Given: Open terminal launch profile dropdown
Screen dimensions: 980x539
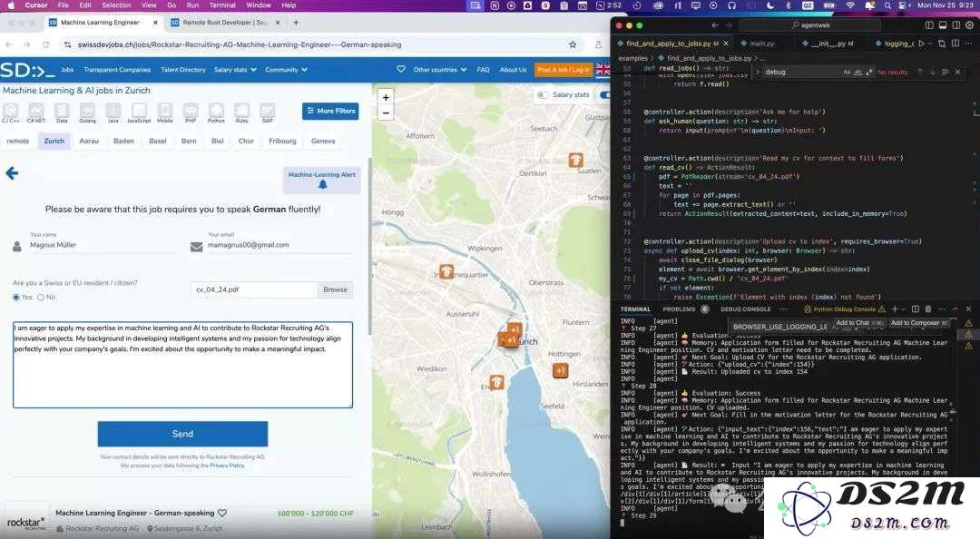Looking at the screenshot, I should pyautogui.click(x=904, y=309).
